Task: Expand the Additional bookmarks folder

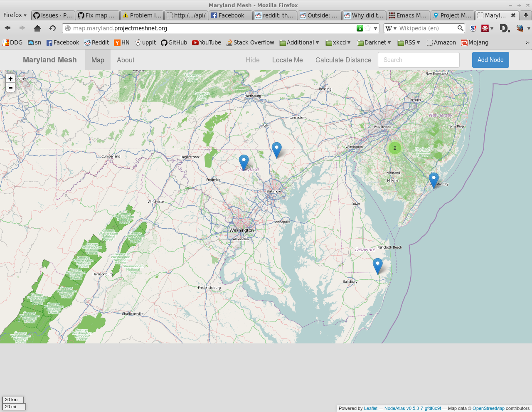Action: pyautogui.click(x=299, y=42)
